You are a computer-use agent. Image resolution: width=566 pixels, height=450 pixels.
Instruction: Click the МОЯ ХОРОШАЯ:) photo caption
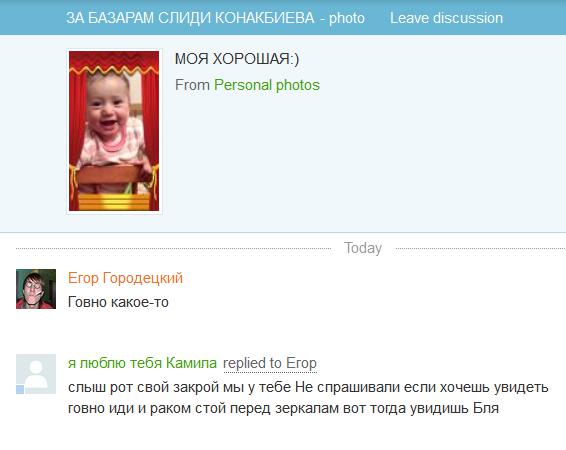237,59
